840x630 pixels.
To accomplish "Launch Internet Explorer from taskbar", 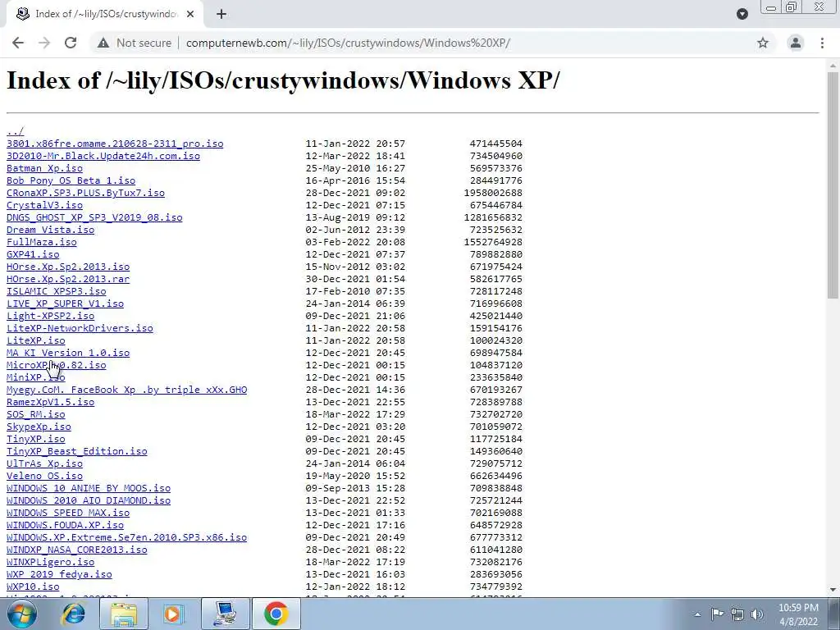I will (73, 614).
